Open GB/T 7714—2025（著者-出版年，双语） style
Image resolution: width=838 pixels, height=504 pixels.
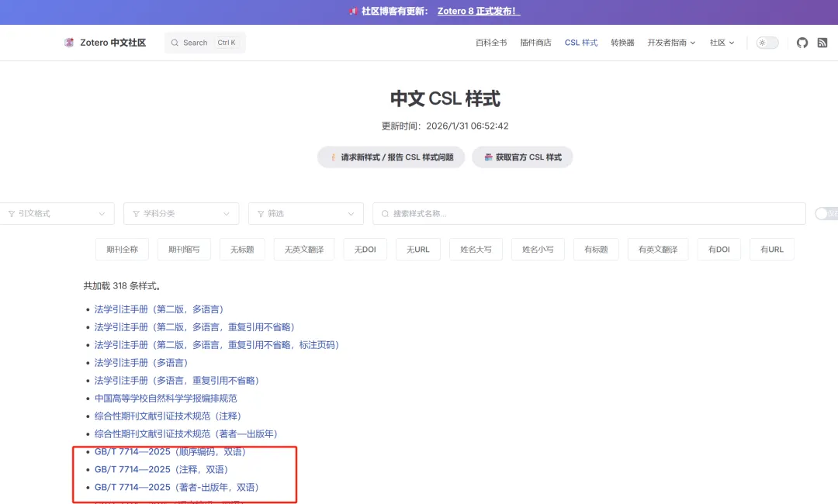pos(177,487)
